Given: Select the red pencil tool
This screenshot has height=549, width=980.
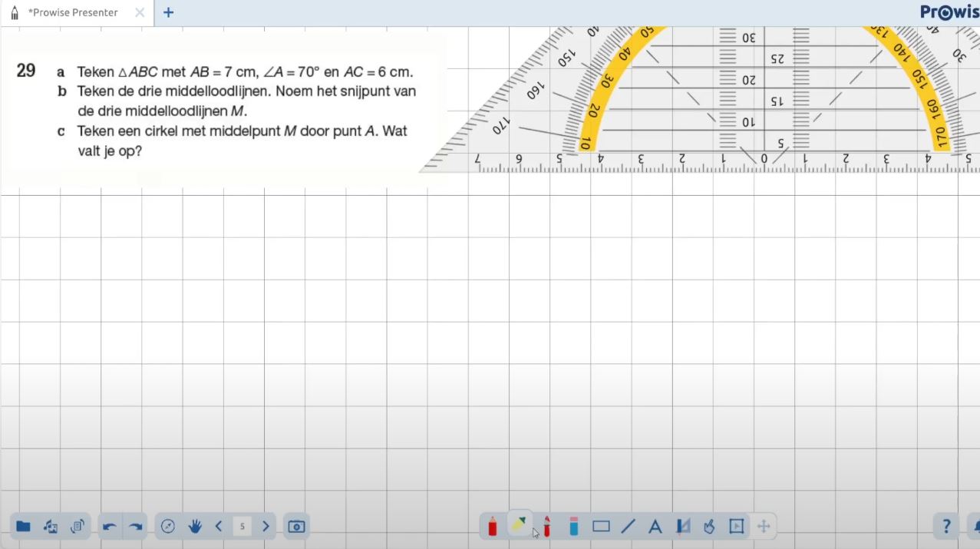Looking at the screenshot, I should tap(492, 527).
